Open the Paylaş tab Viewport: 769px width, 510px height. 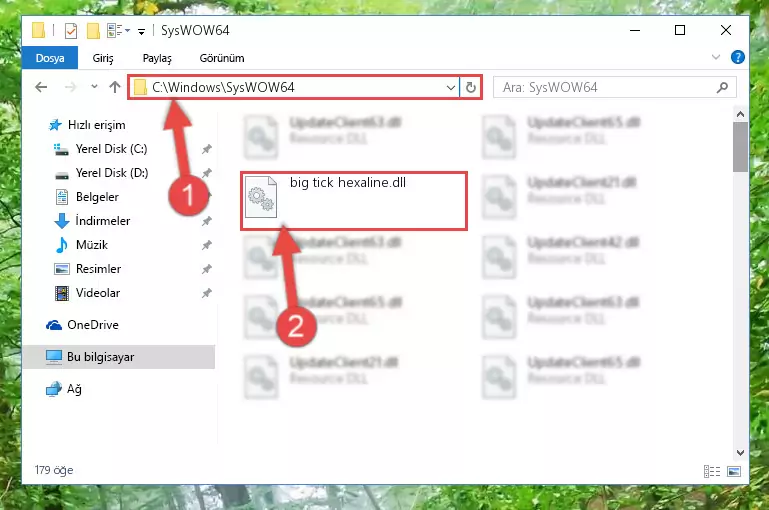[157, 58]
